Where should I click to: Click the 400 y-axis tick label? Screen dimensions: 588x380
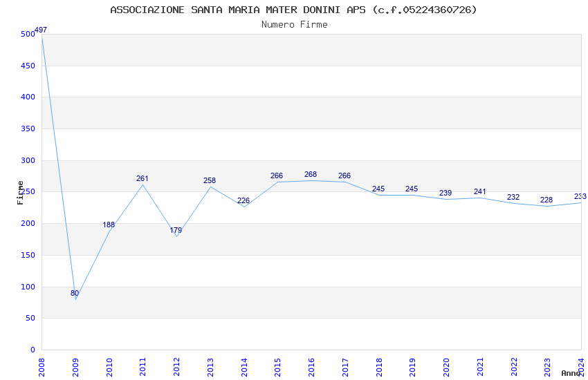click(x=28, y=97)
